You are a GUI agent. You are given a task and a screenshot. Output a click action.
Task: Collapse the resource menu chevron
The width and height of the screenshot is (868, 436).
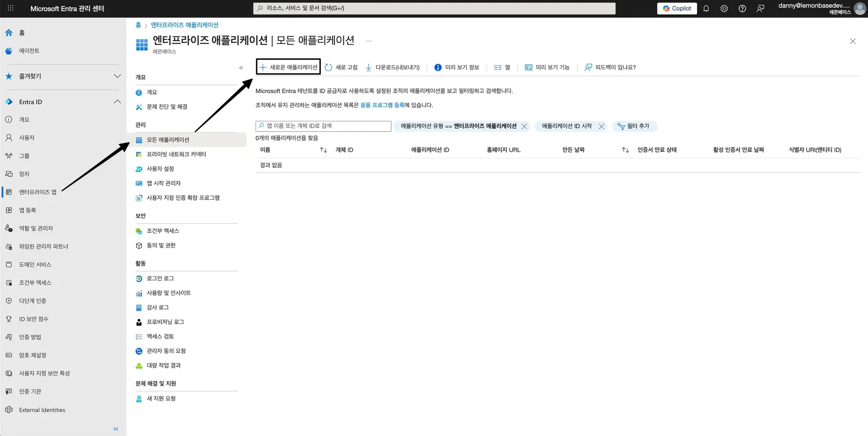point(241,67)
